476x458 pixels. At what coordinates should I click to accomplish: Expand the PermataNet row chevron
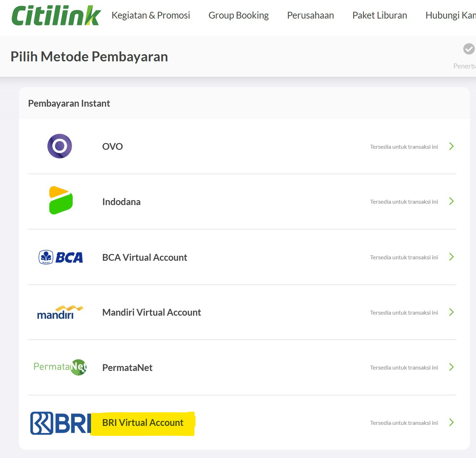click(x=451, y=367)
